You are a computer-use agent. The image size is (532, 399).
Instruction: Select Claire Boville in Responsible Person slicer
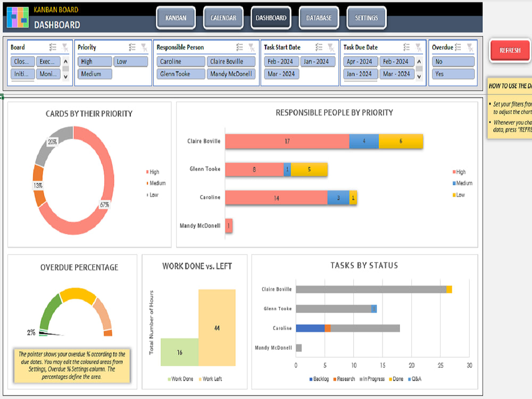[231, 61]
